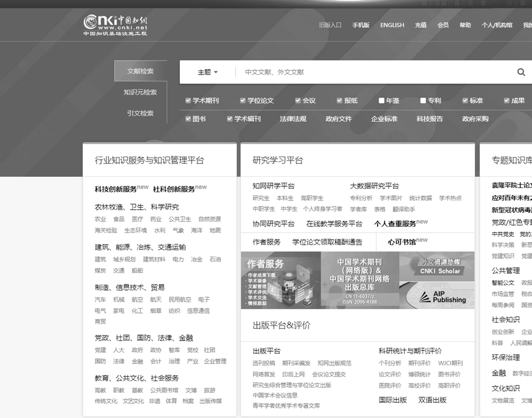Open the 社科创新服务 link

(174, 189)
